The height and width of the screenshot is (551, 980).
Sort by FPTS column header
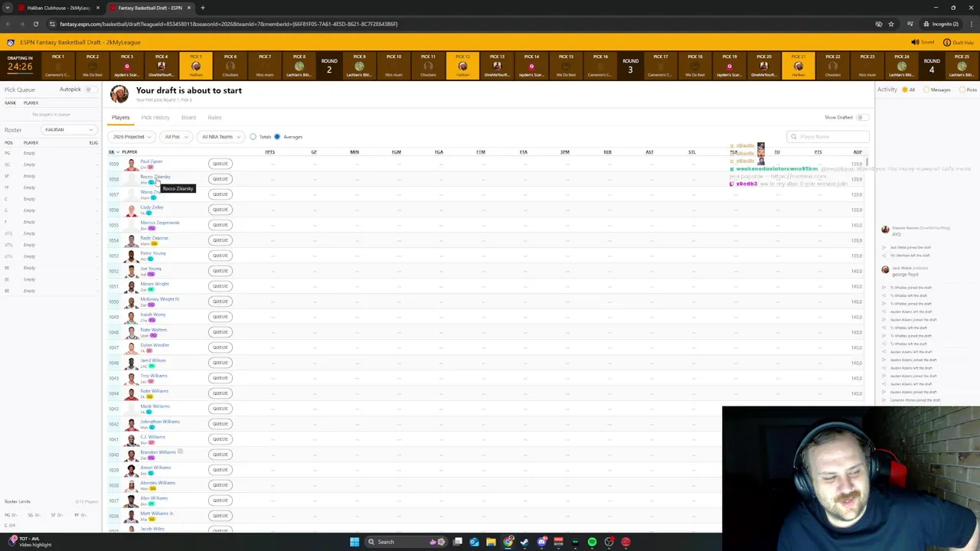pos(269,152)
